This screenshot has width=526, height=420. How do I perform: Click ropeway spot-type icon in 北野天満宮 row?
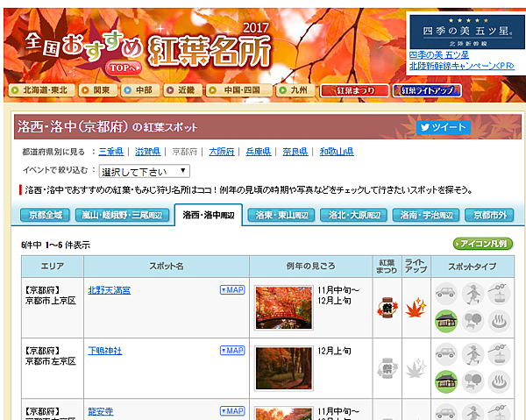pos(499,293)
